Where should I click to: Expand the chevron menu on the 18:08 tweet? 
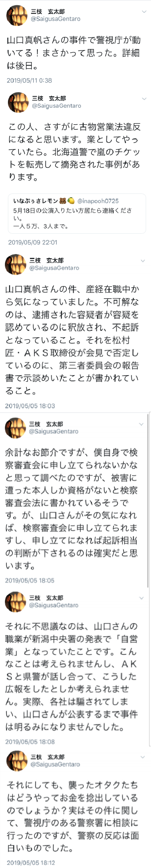click(142, 598)
